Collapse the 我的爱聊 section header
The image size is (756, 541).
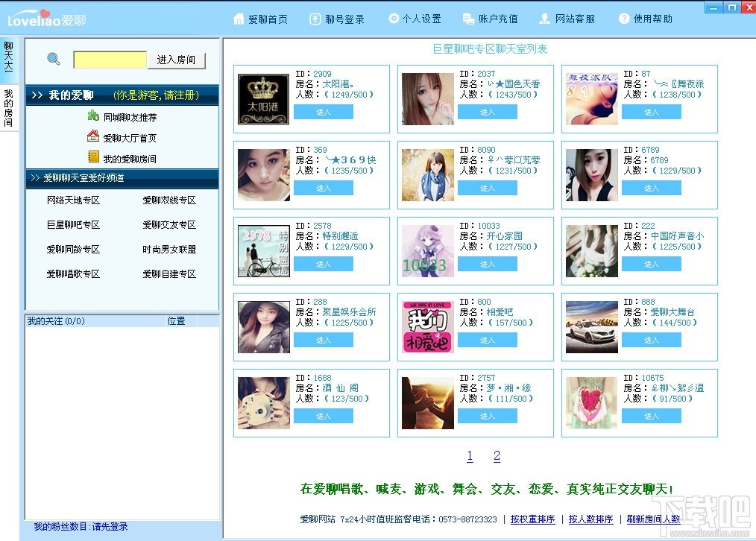(x=122, y=95)
